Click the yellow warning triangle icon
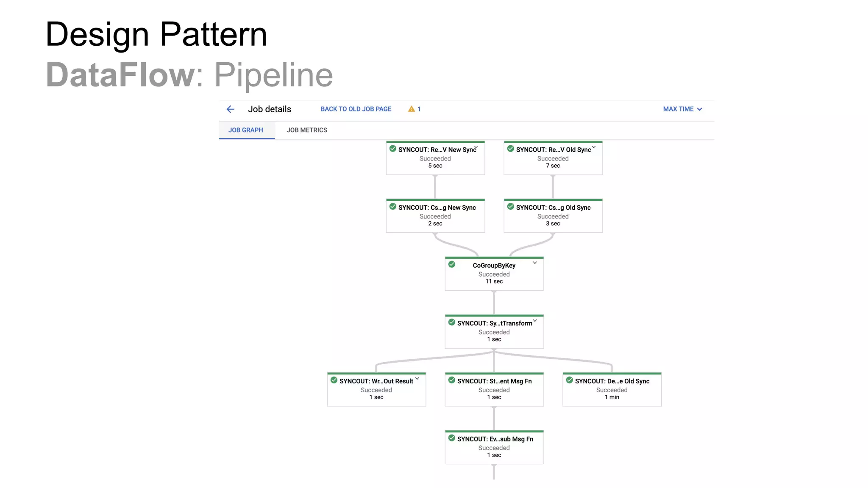The image size is (868, 488). tap(411, 109)
